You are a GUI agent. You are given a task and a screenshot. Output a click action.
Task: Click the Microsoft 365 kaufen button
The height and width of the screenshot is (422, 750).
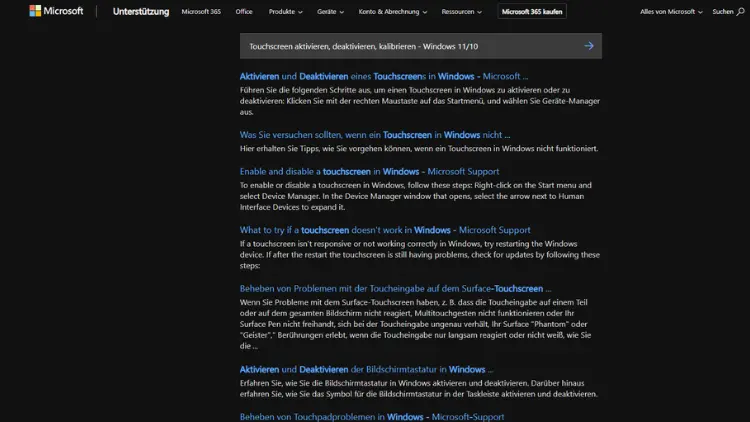[x=532, y=11]
